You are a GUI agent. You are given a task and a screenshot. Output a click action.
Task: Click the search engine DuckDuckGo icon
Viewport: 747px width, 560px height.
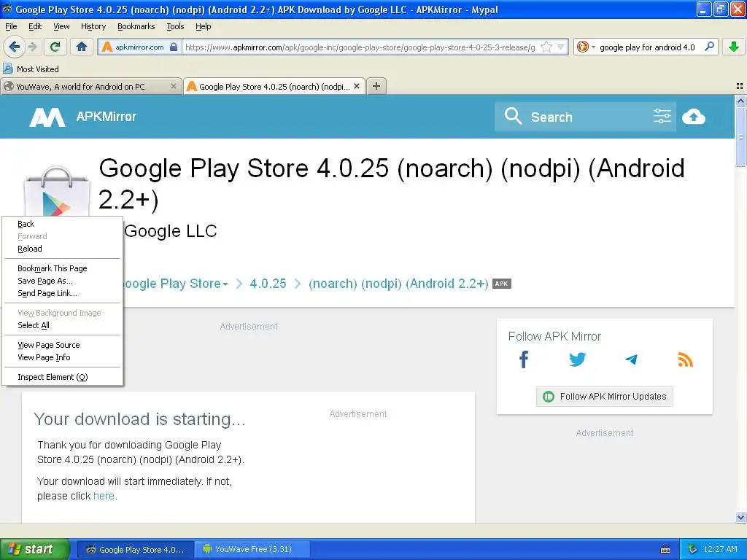(x=582, y=47)
